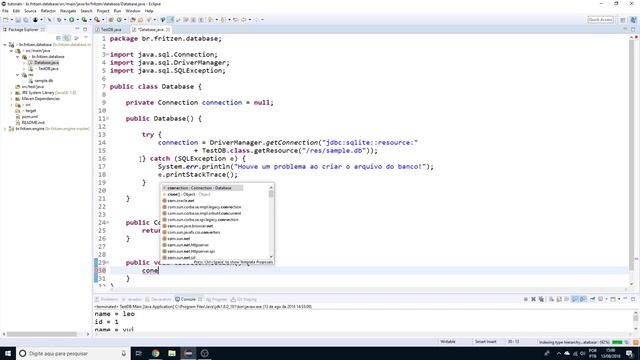Open the File menu
This screenshot has width=640, height=360.
(x=5, y=11)
